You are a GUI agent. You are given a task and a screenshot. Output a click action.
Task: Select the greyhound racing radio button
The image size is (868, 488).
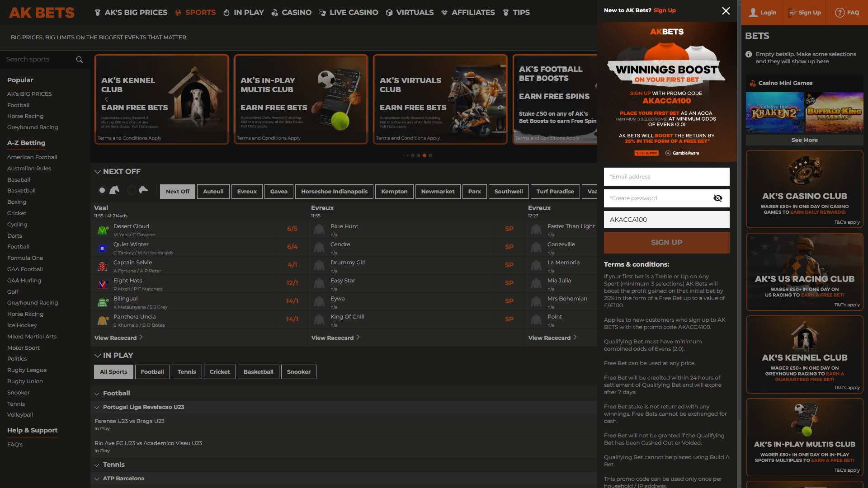pos(131,190)
